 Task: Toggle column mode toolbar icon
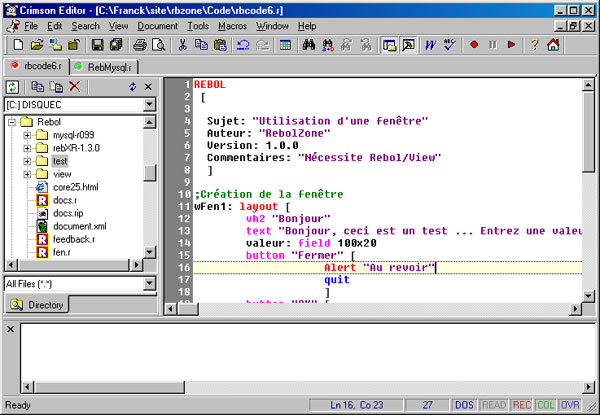[x=285, y=45]
